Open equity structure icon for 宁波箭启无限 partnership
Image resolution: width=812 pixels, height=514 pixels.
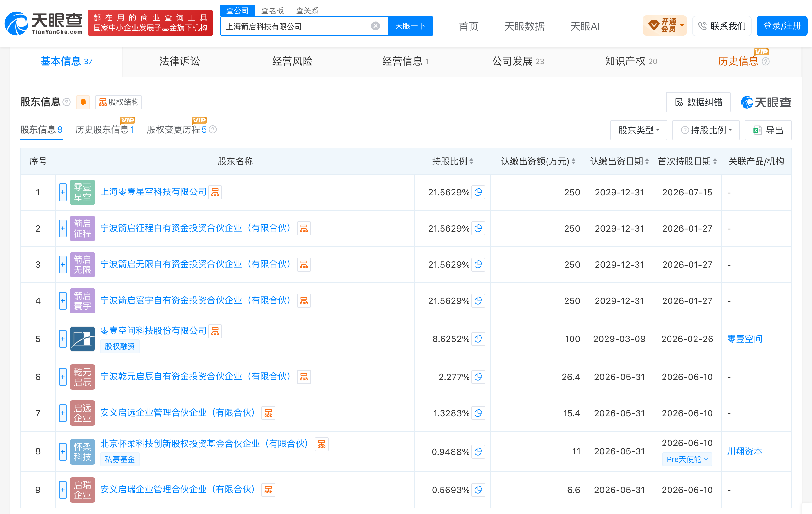[304, 264]
